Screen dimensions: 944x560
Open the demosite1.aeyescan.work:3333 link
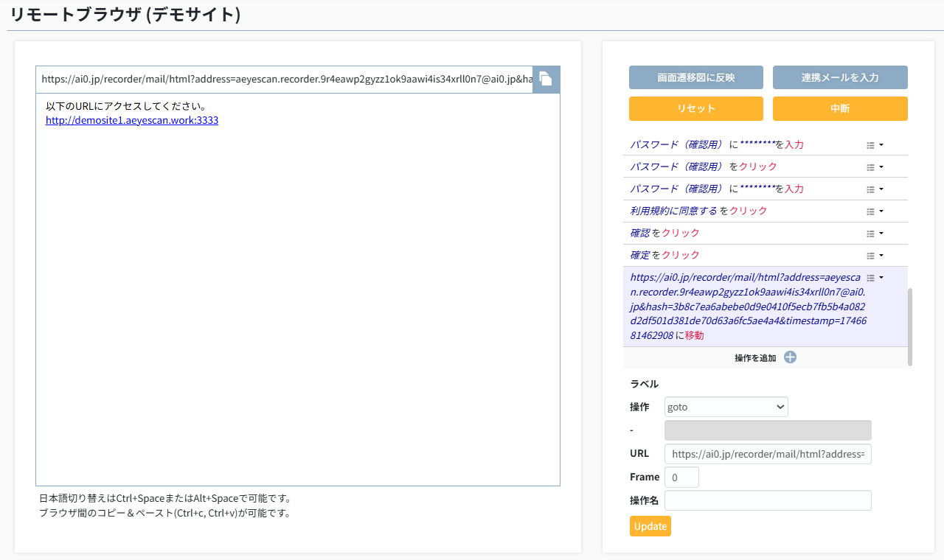click(x=132, y=120)
